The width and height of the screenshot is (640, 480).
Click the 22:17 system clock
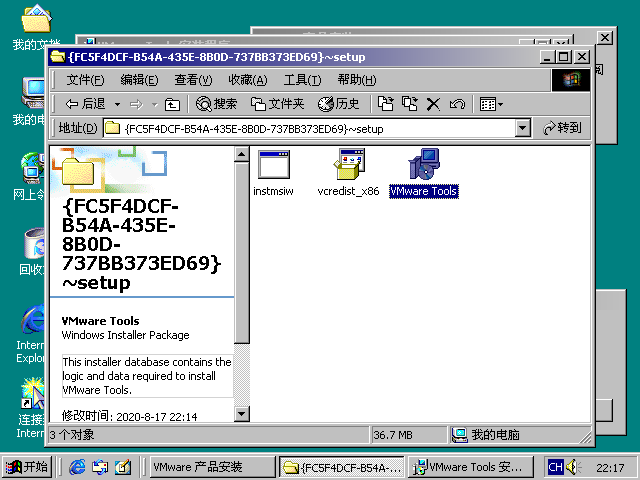[610, 468]
